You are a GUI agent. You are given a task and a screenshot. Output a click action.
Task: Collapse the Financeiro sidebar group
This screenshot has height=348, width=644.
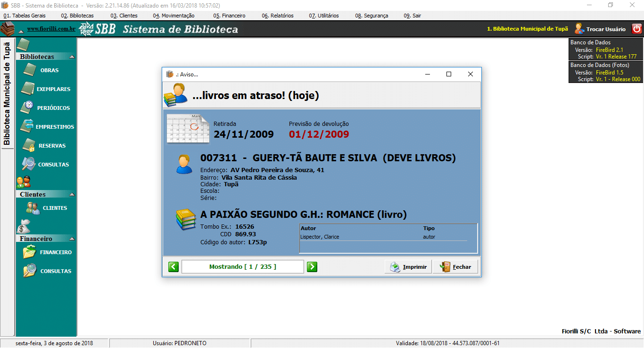click(x=72, y=239)
